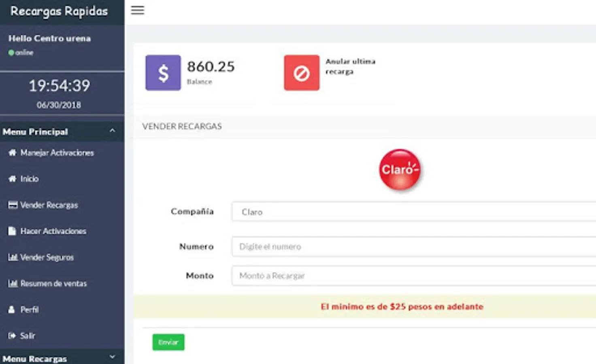Click the chart icon beside Vender Seguros
Screen dimensions: 596x364
click(x=13, y=257)
